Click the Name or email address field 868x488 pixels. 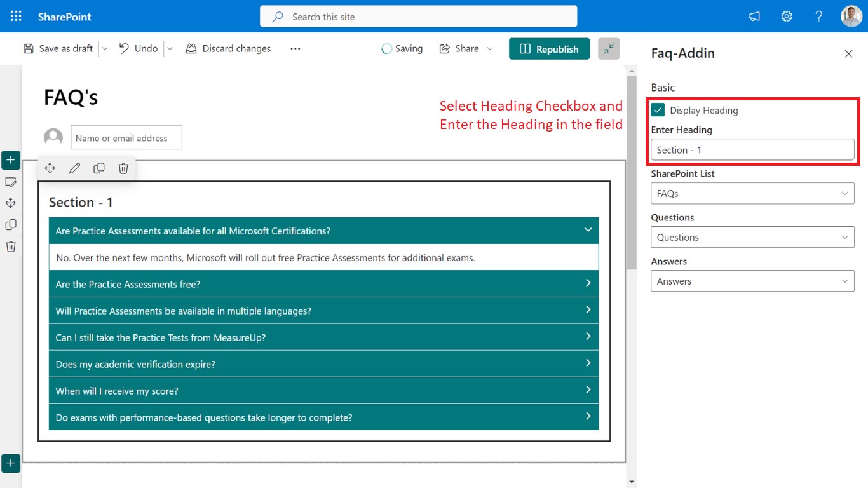pyautogui.click(x=126, y=137)
